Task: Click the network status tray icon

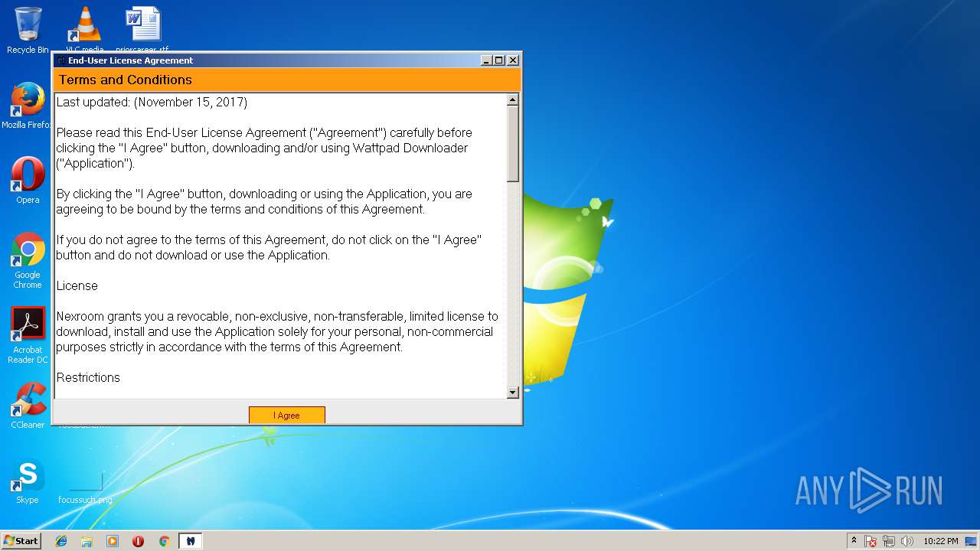Action: (x=889, y=541)
